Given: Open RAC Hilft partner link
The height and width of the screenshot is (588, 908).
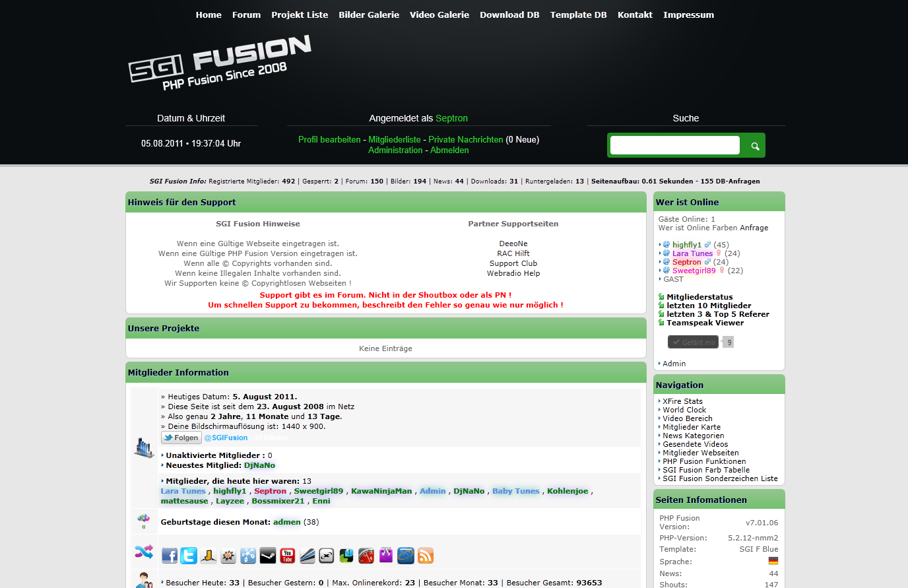Looking at the screenshot, I should [513, 253].
